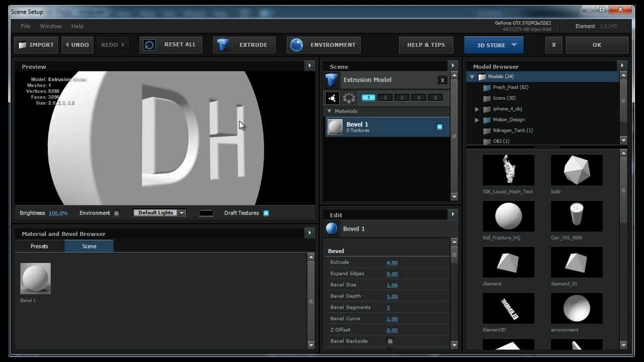Click the Extrusion Model icon in Scene panel
644x362 pixels.
[x=332, y=80]
